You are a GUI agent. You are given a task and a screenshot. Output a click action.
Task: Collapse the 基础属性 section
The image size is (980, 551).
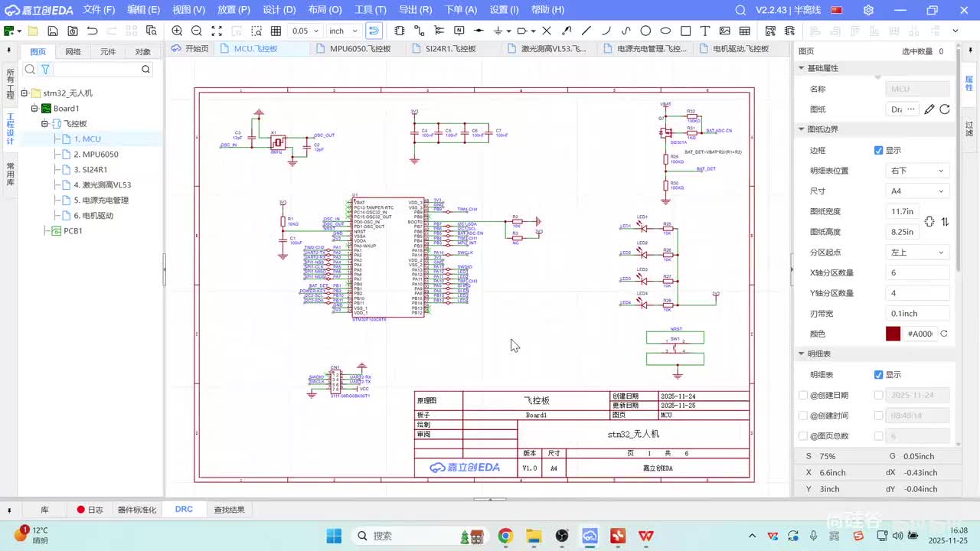click(802, 68)
